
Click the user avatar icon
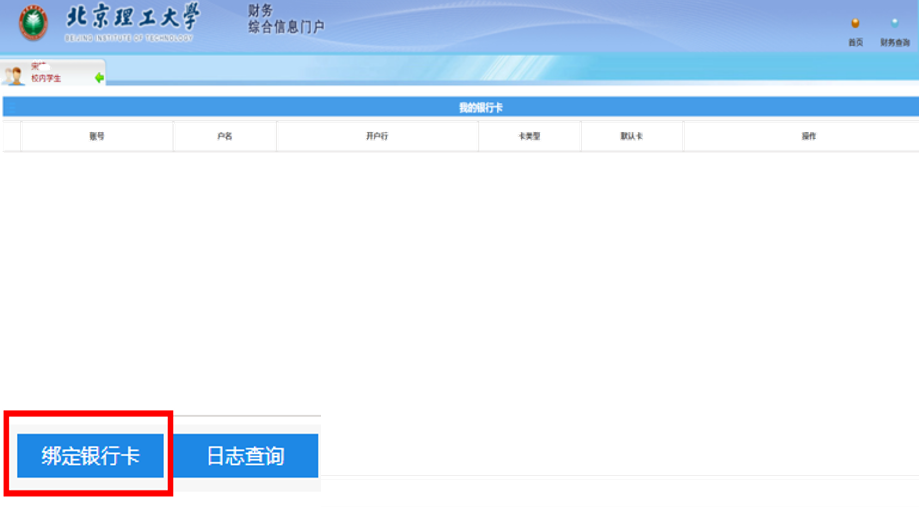[15, 76]
